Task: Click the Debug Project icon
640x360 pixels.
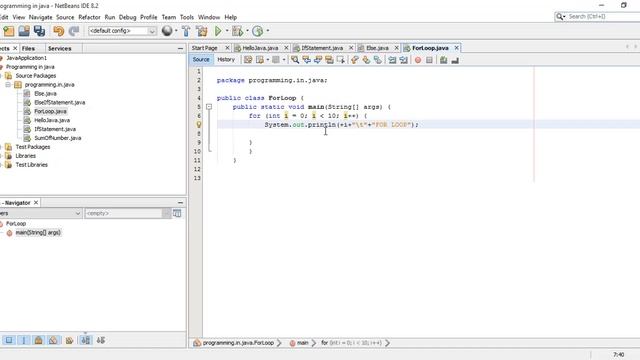Action: coord(237,31)
